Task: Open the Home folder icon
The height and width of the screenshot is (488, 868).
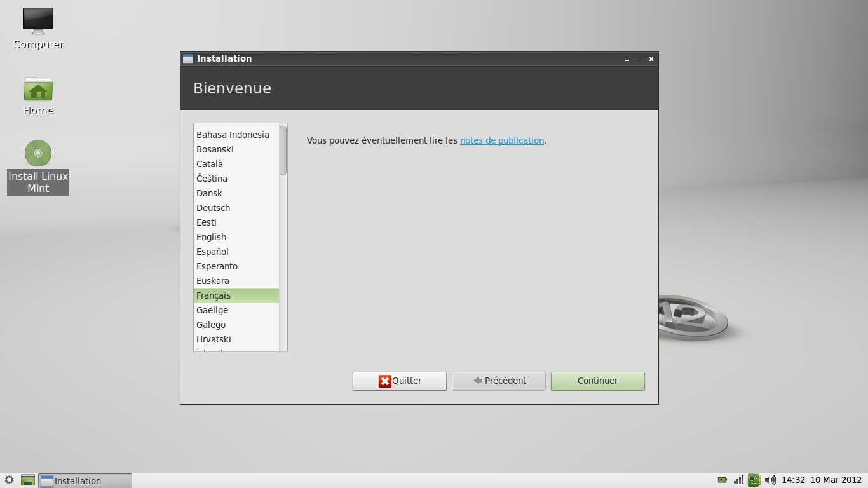Action: pos(38,89)
